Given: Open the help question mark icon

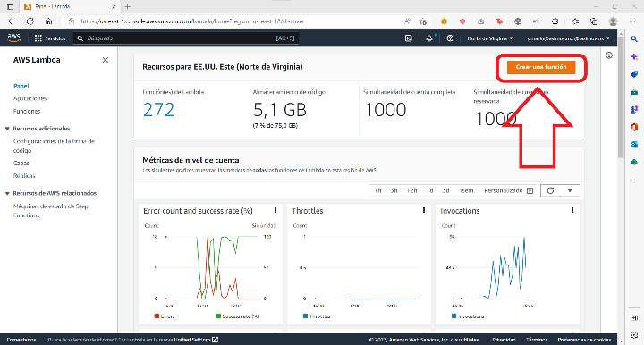Looking at the screenshot, I should [450, 38].
